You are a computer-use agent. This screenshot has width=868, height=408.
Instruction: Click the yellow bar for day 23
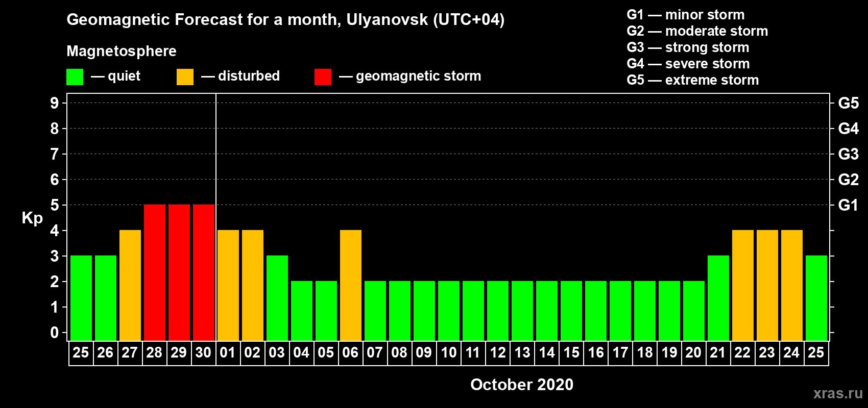coord(767,285)
